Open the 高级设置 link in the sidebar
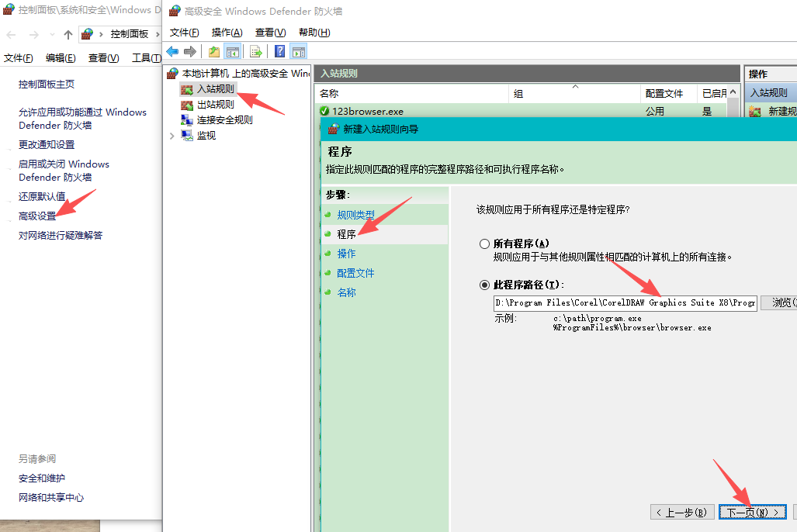Screen dimensions: 797x532 tap(37, 217)
